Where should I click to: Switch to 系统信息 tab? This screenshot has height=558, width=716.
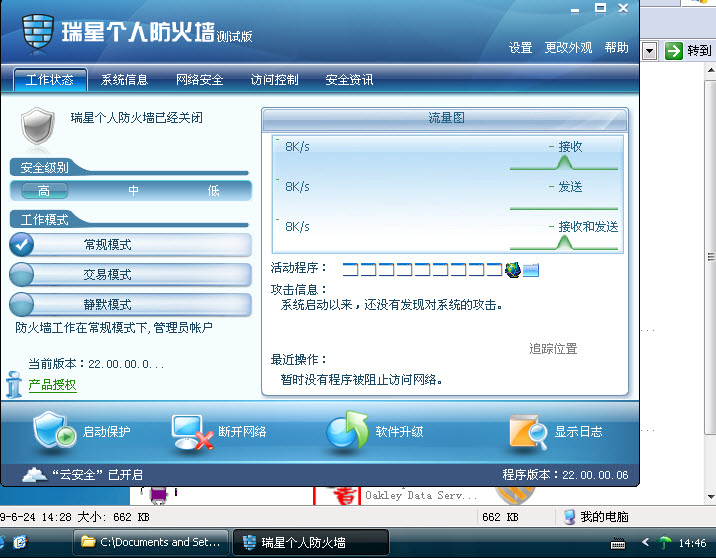pyautogui.click(x=124, y=80)
